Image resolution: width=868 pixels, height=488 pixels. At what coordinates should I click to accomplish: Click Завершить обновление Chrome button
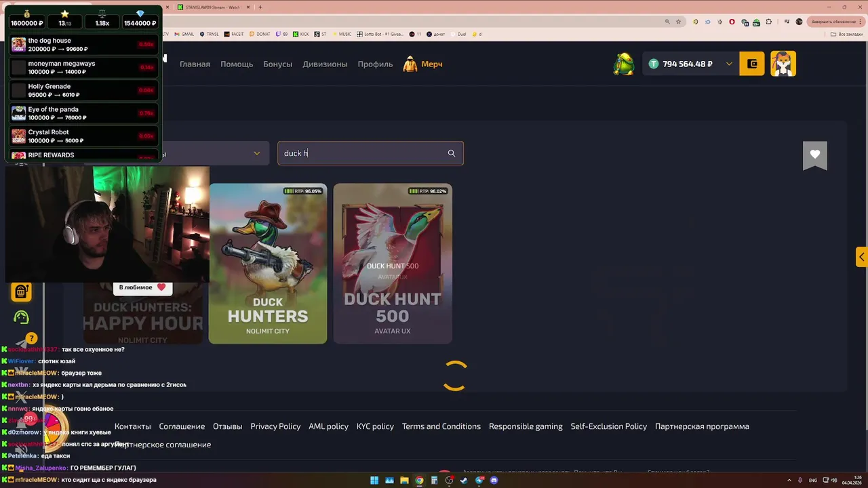[835, 22]
